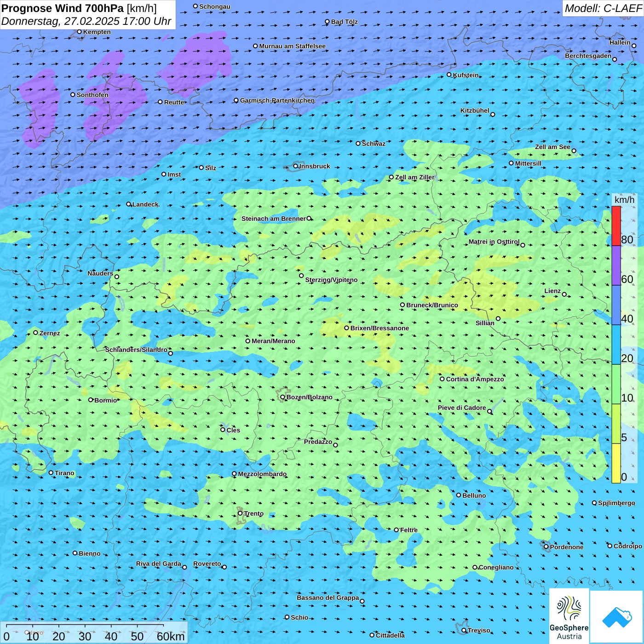Click the blue mountain-cloud logo

[x=617, y=616]
